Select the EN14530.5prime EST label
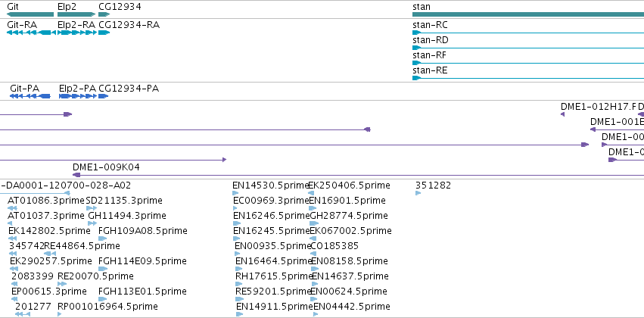This screenshot has width=644, height=318. (270, 185)
